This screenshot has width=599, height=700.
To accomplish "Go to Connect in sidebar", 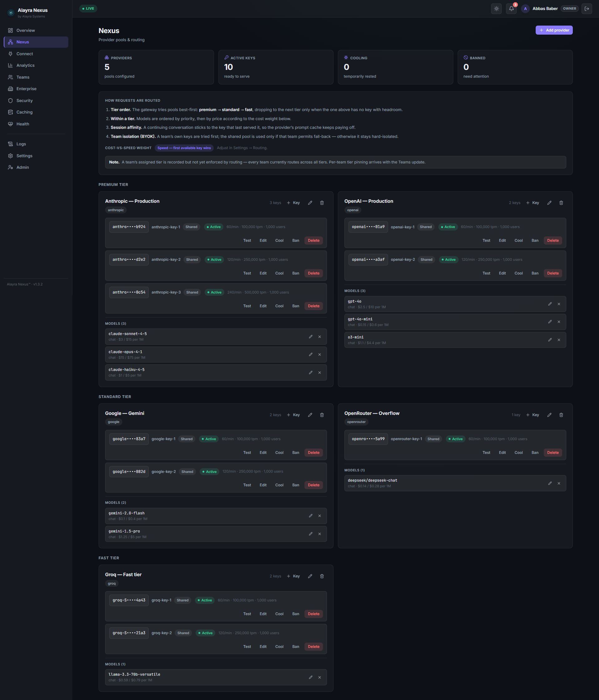I will [36, 54].
